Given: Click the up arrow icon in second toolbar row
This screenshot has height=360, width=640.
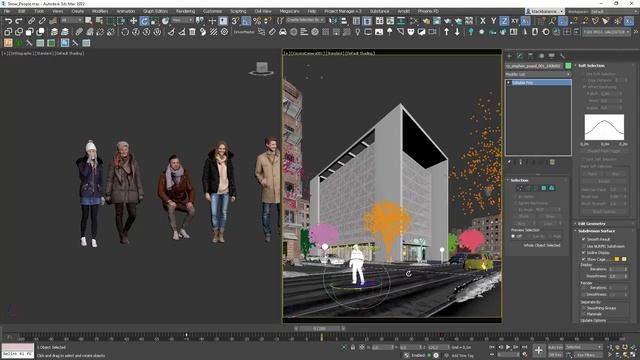Looking at the screenshot, I should [446, 32].
